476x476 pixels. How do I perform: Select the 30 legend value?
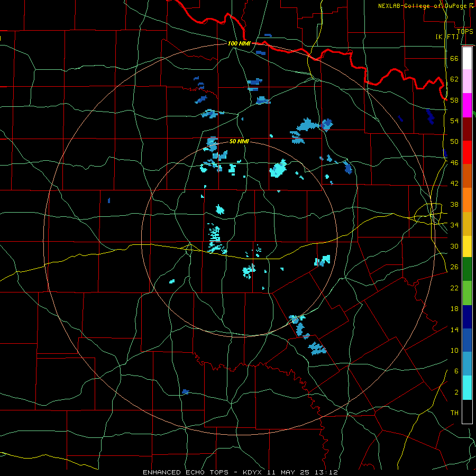(x=454, y=246)
